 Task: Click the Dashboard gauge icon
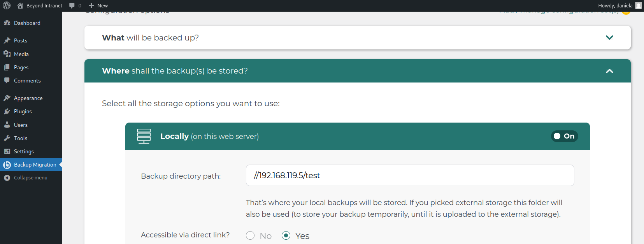tap(7, 23)
